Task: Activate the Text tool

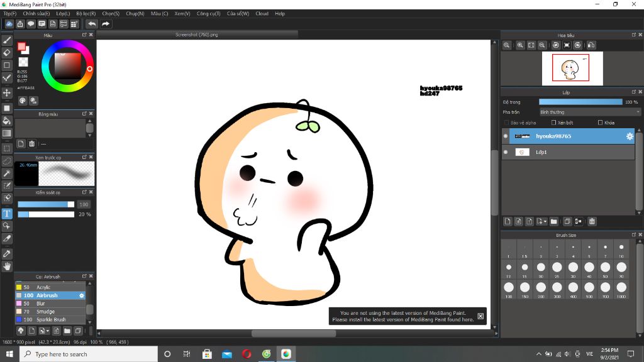Action: click(7, 214)
